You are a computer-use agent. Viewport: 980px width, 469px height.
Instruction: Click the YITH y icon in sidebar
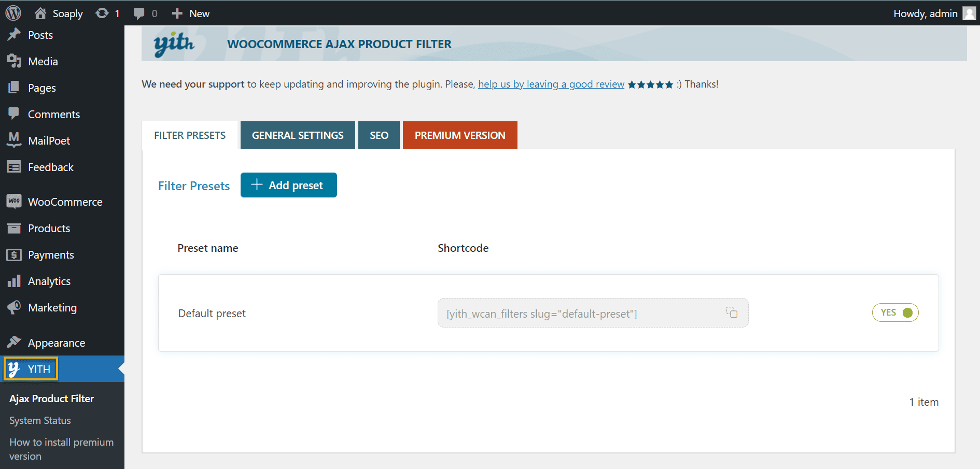14,369
